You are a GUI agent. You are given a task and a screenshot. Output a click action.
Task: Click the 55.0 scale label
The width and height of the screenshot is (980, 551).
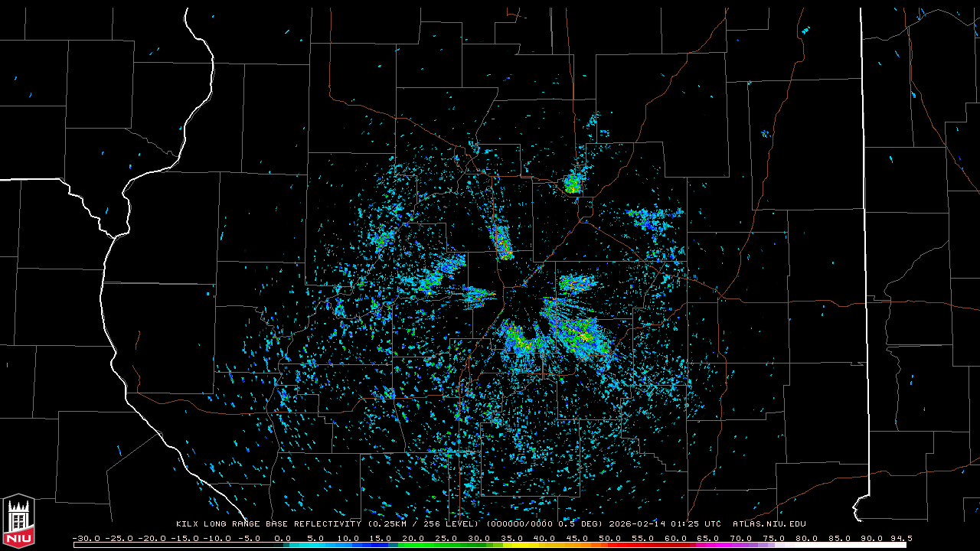[x=643, y=538]
